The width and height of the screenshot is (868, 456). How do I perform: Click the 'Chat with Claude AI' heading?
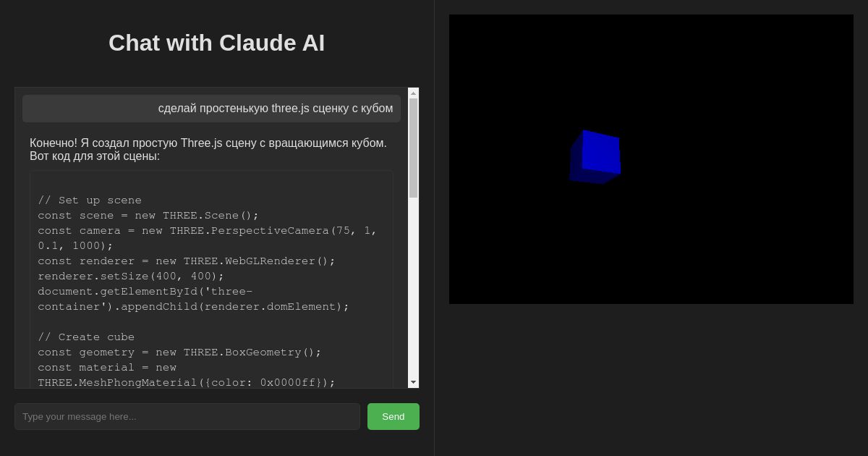pos(216,43)
